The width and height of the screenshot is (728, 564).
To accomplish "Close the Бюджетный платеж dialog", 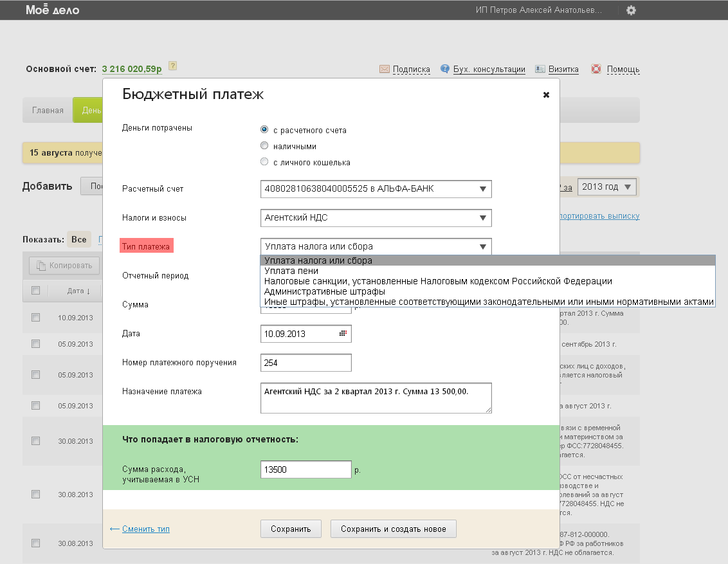I will pos(546,95).
